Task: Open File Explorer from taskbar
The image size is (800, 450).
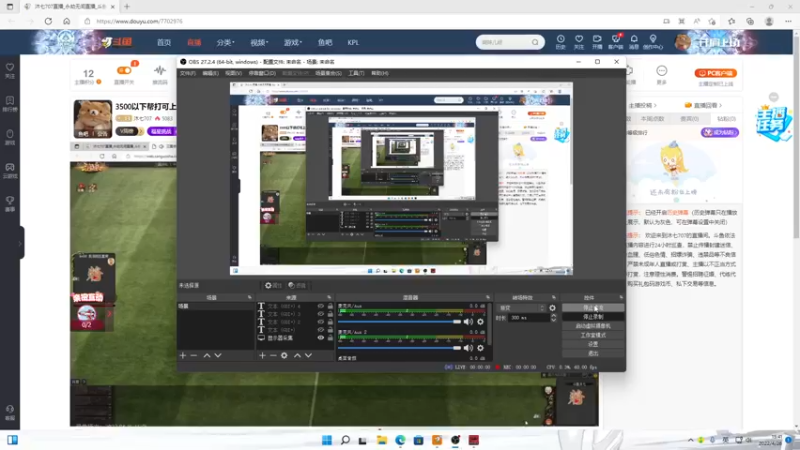Action: [382, 440]
